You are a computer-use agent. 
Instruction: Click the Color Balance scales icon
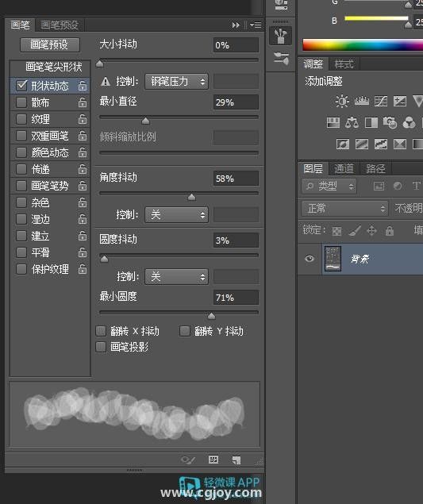352,122
